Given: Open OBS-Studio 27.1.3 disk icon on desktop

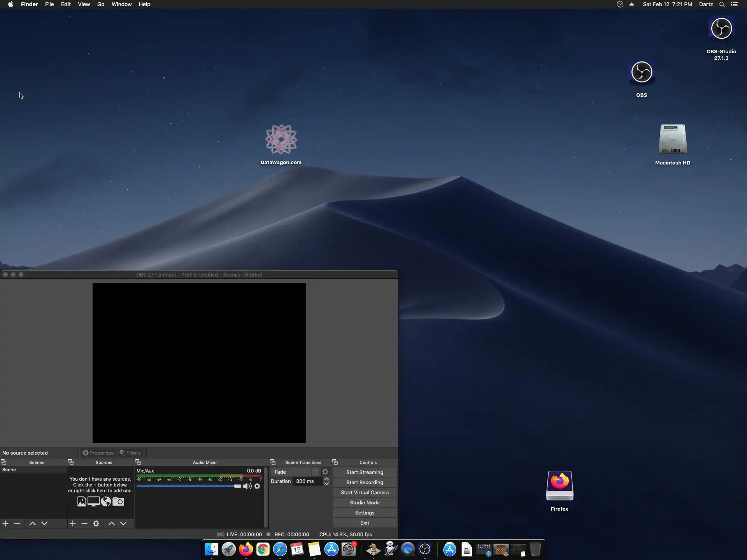Looking at the screenshot, I should pos(721,29).
